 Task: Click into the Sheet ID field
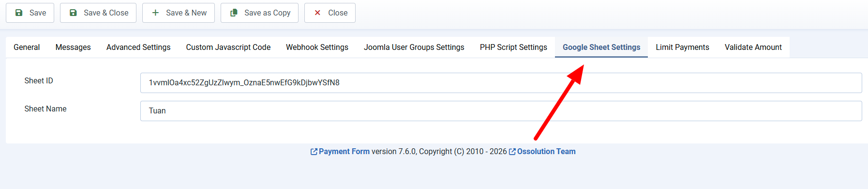(501, 83)
